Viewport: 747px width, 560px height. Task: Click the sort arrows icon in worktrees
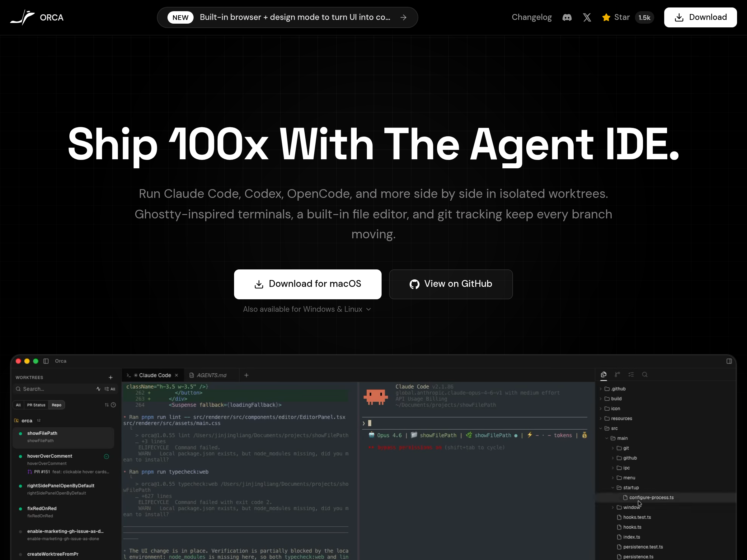point(107,405)
